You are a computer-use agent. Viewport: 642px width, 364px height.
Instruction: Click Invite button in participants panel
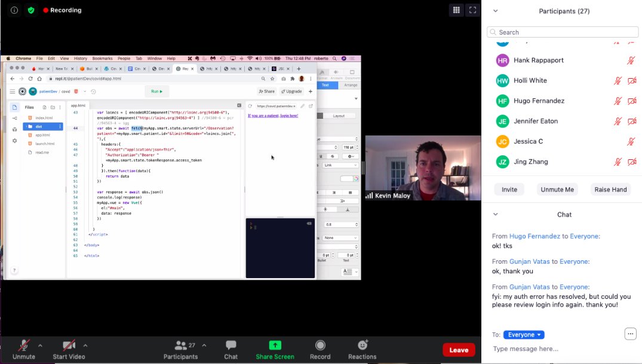pyautogui.click(x=509, y=189)
